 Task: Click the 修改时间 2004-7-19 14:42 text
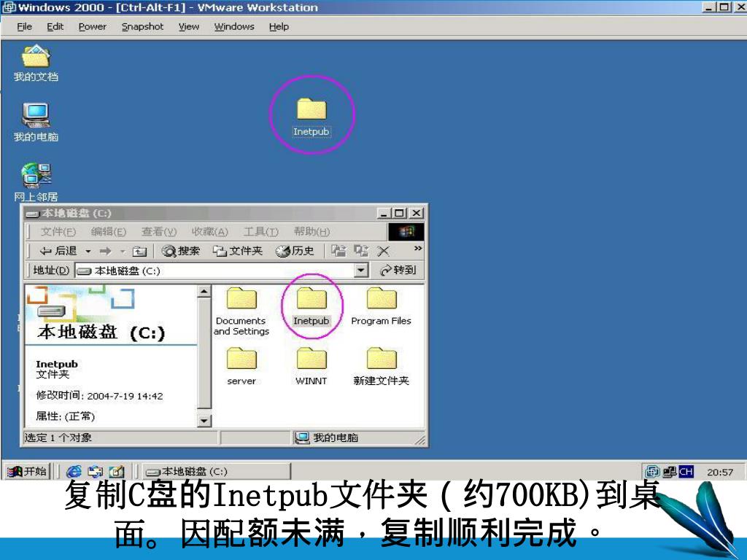pyautogui.click(x=99, y=395)
